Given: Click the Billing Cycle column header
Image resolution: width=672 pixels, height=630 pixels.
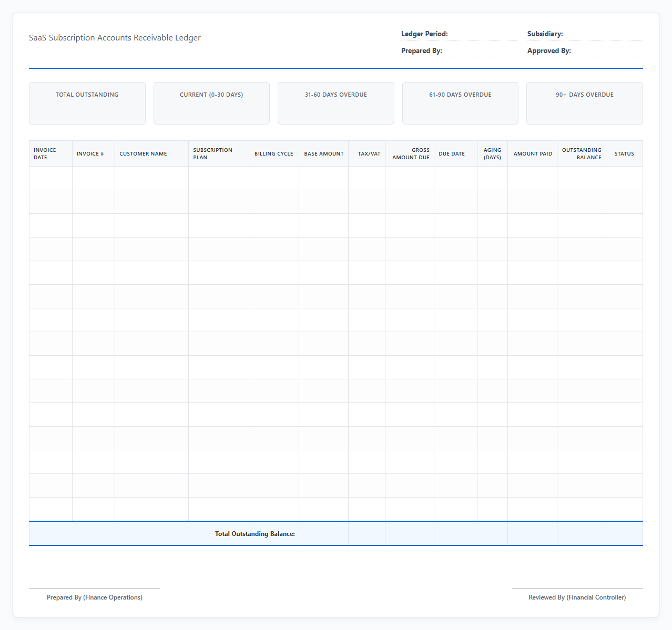Looking at the screenshot, I should pyautogui.click(x=274, y=153).
